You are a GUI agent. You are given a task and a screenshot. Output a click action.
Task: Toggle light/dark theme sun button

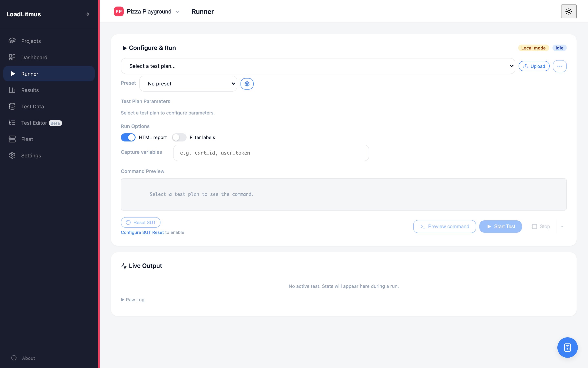coord(569,11)
